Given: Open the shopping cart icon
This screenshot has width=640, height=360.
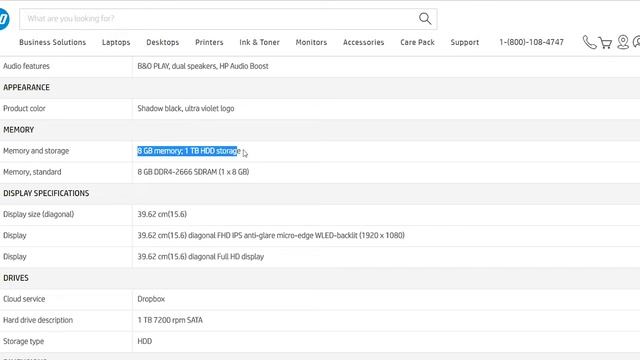Looking at the screenshot, I should [605, 42].
